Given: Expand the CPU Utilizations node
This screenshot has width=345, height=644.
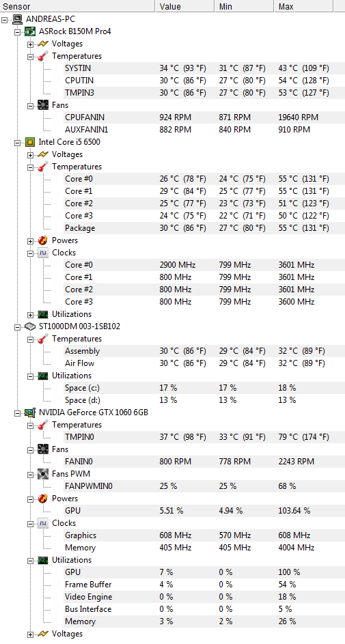Looking at the screenshot, I should point(30,315).
